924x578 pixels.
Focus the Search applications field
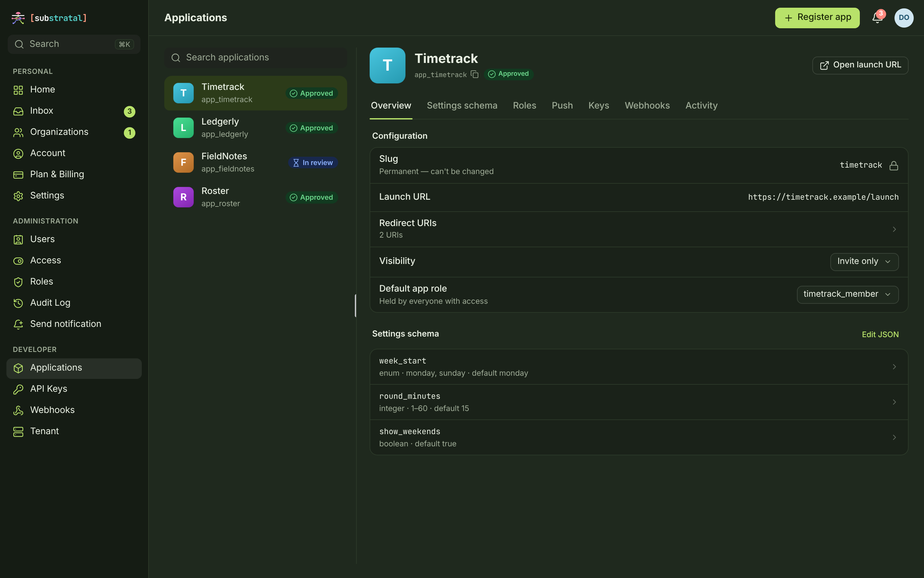(255, 58)
